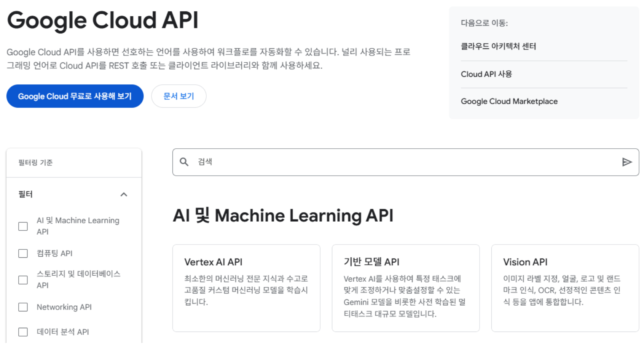This screenshot has width=644, height=346.
Task: Open 문서 보기 button
Action: [179, 96]
